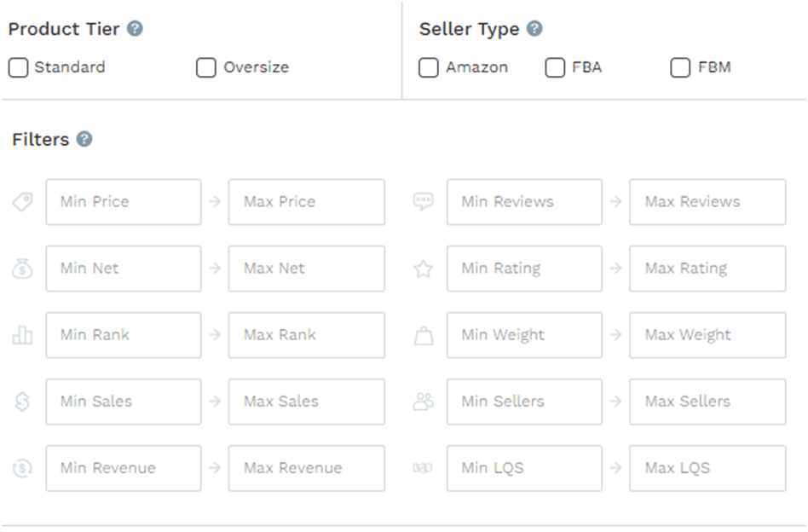Click into the Max Reviews field
This screenshot has height=532, width=808.
[707, 202]
